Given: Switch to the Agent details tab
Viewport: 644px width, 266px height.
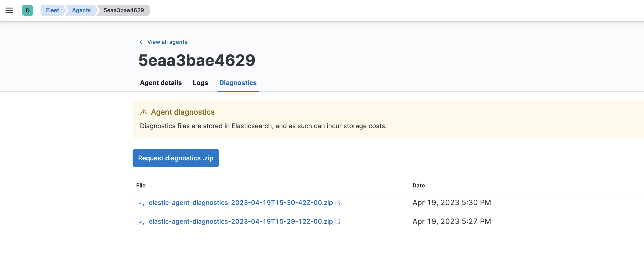Looking at the screenshot, I should (161, 83).
